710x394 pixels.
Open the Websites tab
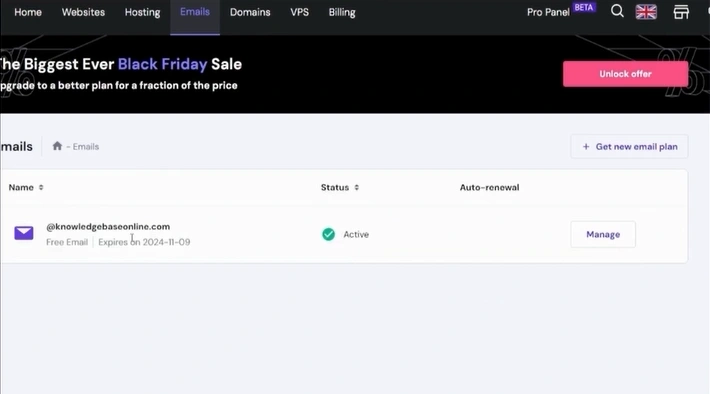point(83,12)
